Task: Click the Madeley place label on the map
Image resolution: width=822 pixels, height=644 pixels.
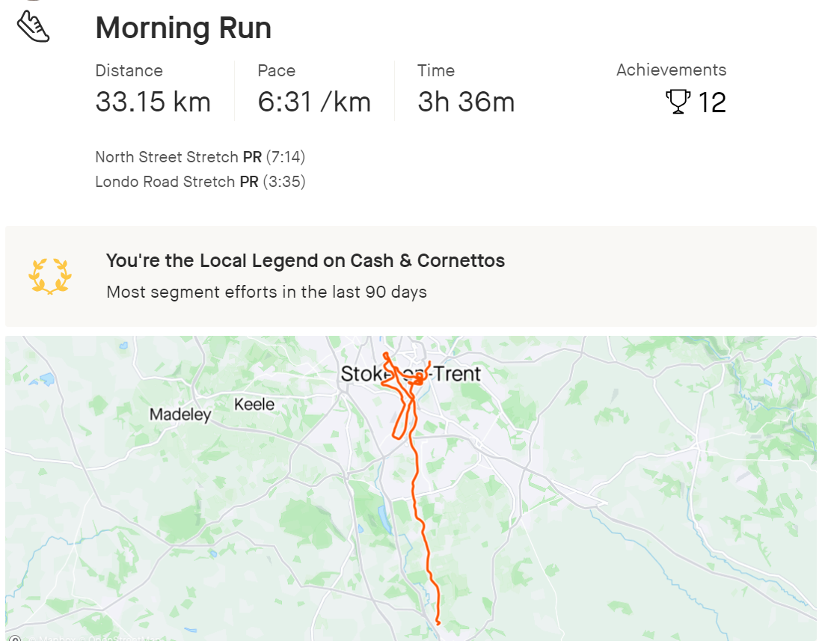Action: click(180, 414)
